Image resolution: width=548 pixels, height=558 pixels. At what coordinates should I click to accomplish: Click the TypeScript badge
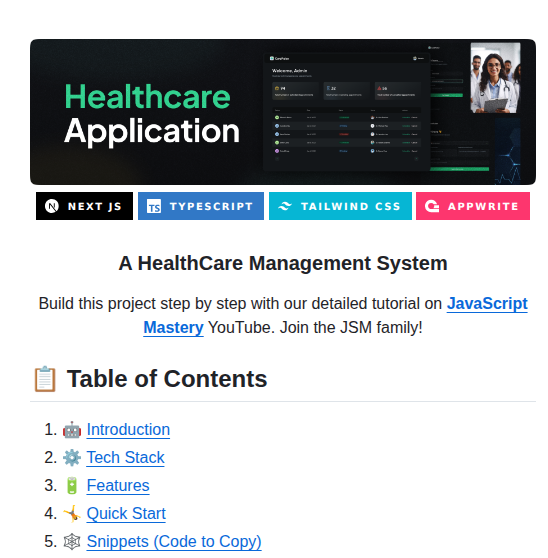201,206
